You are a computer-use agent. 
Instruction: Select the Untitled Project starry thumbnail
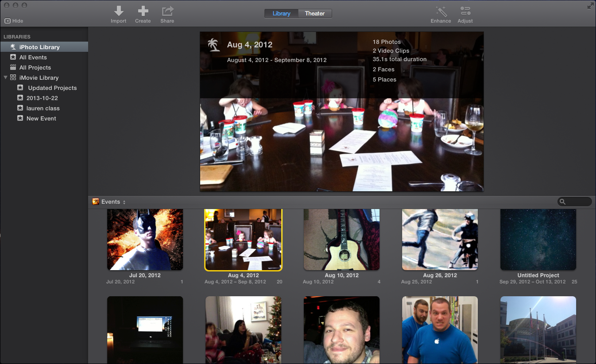tap(538, 240)
